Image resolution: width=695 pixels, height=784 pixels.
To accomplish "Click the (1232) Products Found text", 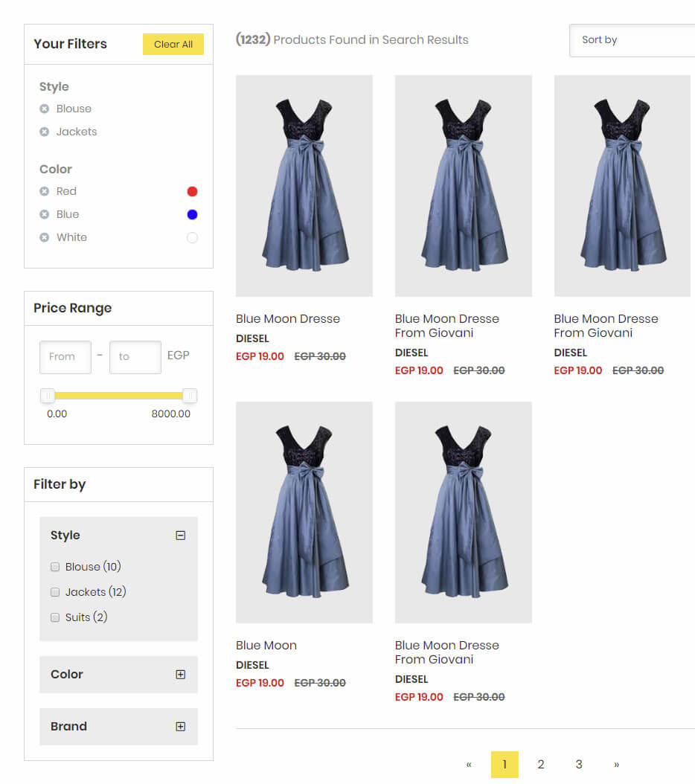I will pos(352,39).
